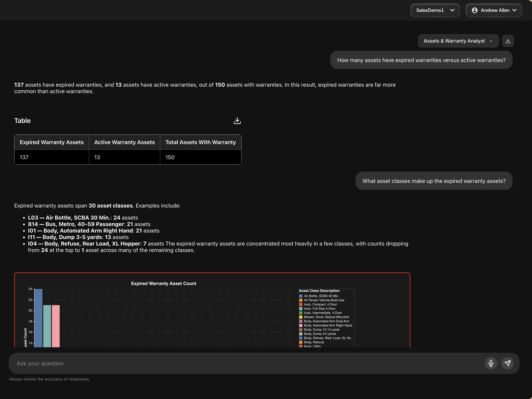The width and height of the screenshot is (532, 399).
Task: Click the Table section heading
Action: click(x=22, y=120)
